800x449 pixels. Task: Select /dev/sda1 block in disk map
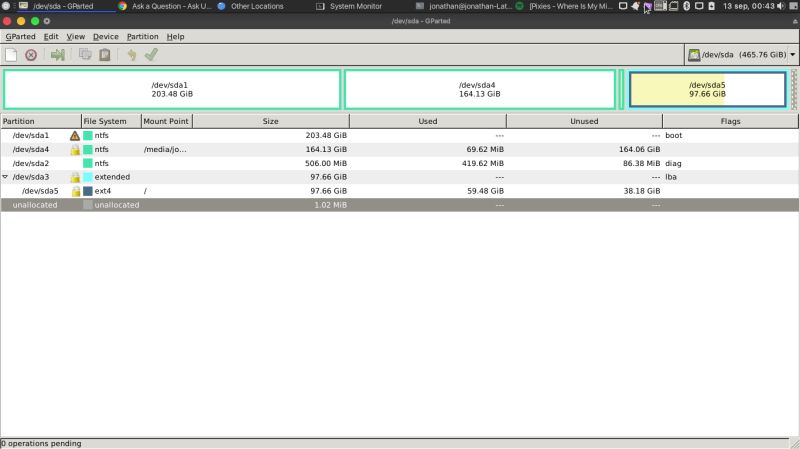coord(172,89)
